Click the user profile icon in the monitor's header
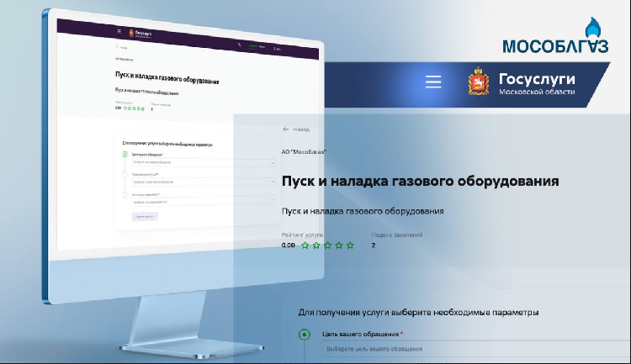Image resolution: width=631 pixels, height=364 pixels. [x=274, y=49]
